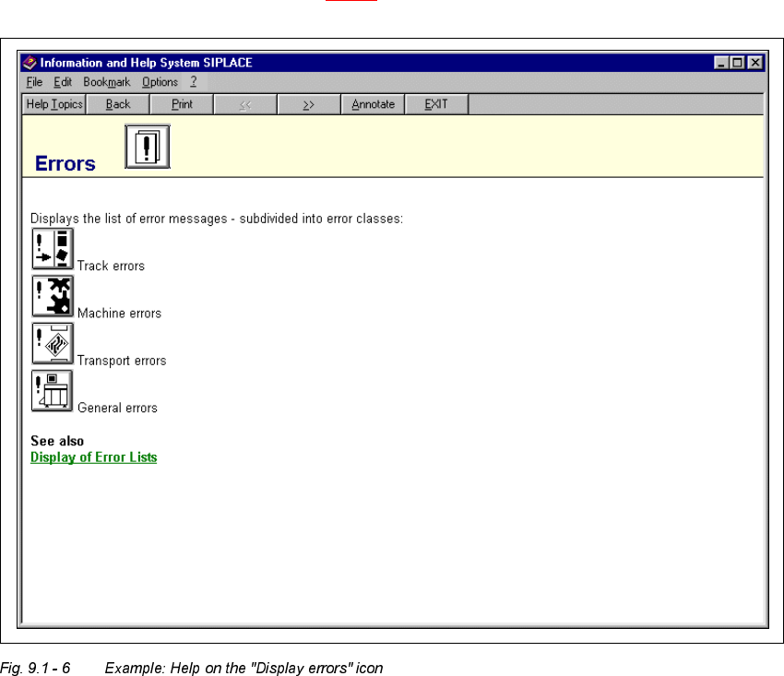Select the Transport errors icon
784x676 pixels.
(x=53, y=343)
